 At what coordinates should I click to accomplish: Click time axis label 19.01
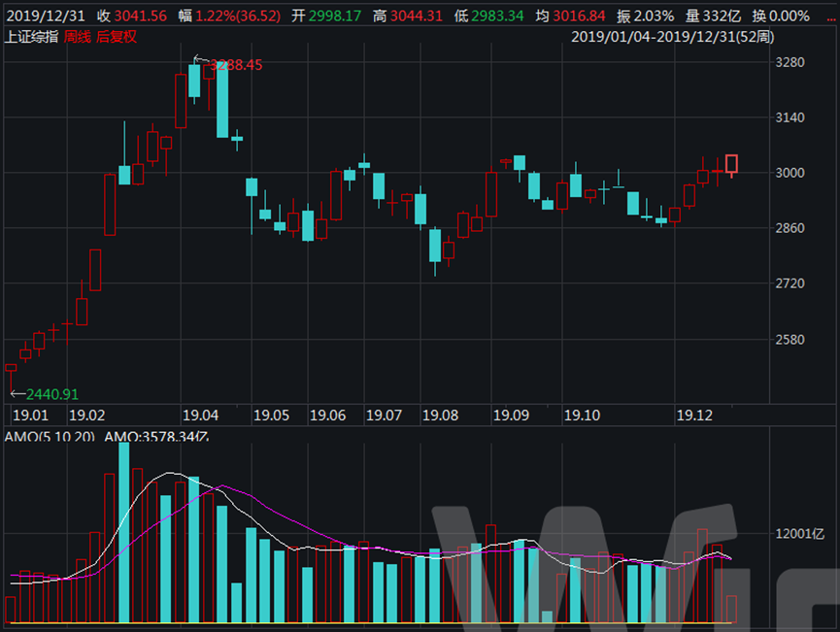[30, 416]
